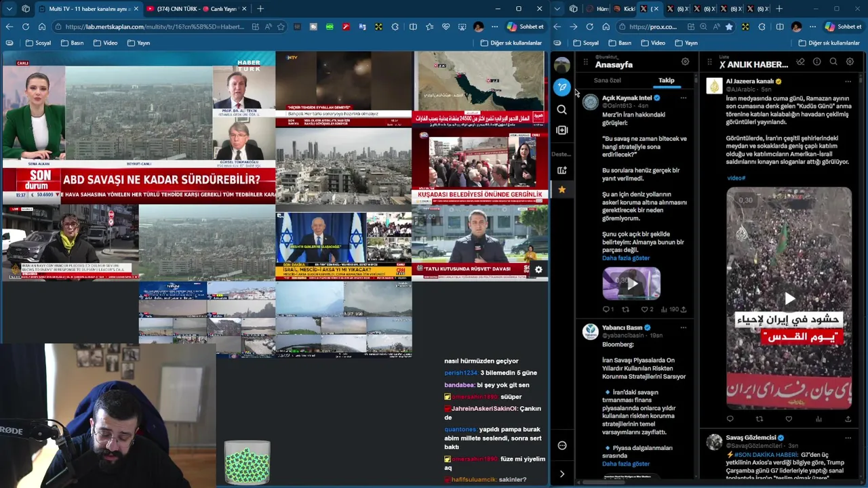The image size is (868, 488).
Task: Go to home in left Edge window
Action: 42,26
